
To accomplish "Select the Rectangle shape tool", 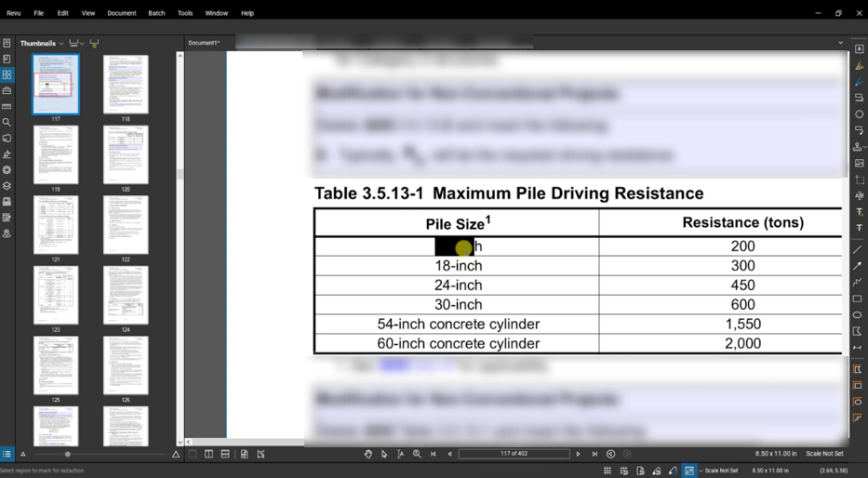I will (x=858, y=299).
